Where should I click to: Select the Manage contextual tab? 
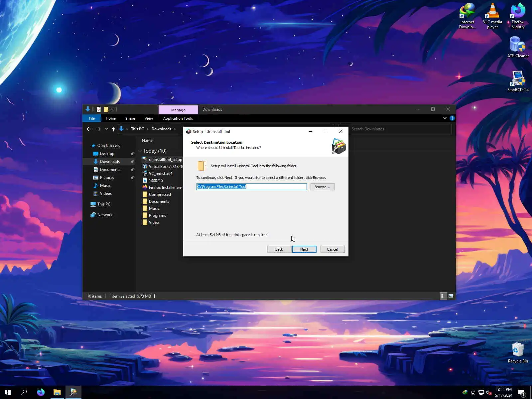pos(178,110)
